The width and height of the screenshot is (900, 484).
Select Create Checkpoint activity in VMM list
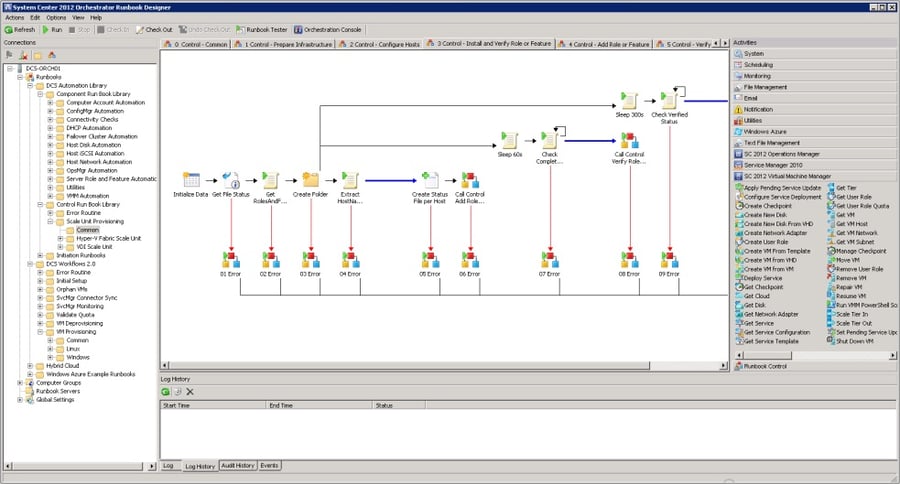tap(764, 206)
